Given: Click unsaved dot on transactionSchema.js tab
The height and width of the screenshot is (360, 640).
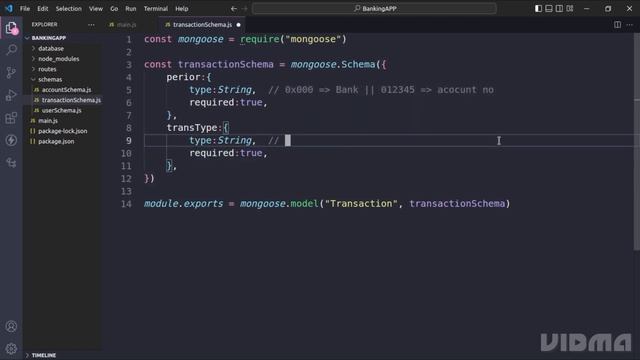Looking at the screenshot, I should (x=238, y=25).
